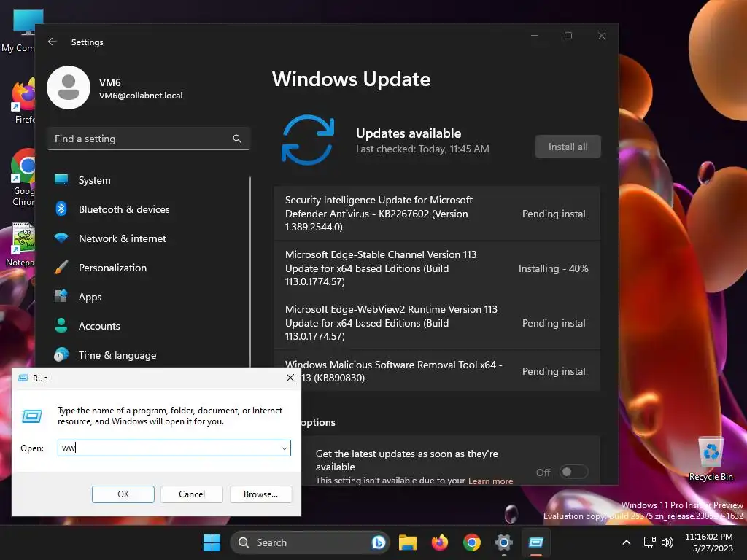
Task: Click the Apps icon in sidebar
Action: pos(61,296)
